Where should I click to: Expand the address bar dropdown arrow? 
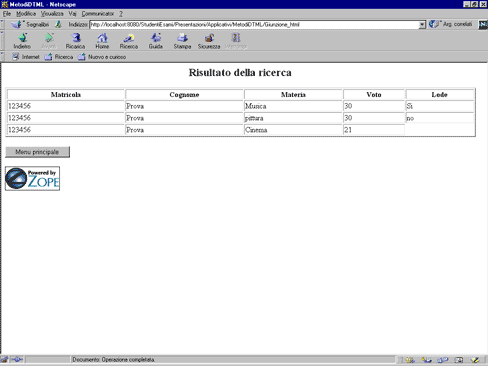click(x=422, y=25)
